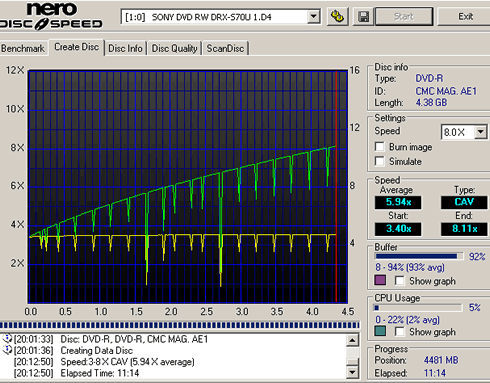Click the Exit button

(x=465, y=16)
